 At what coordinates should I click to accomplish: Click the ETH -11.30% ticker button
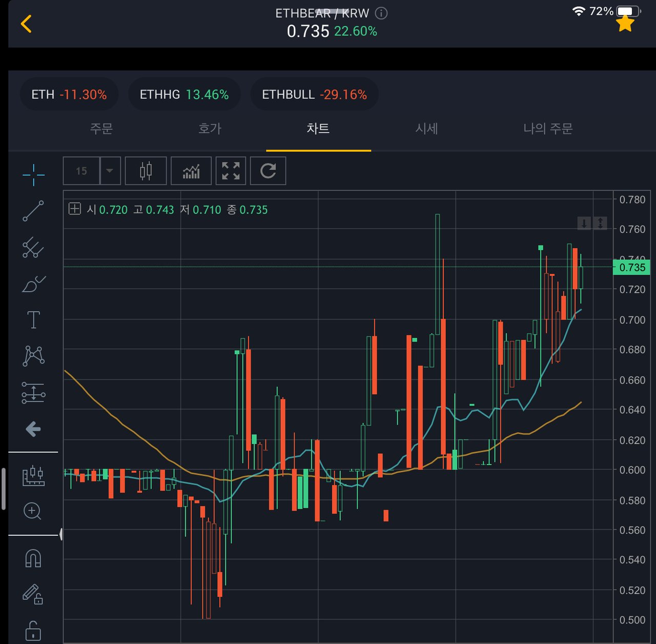click(x=69, y=94)
